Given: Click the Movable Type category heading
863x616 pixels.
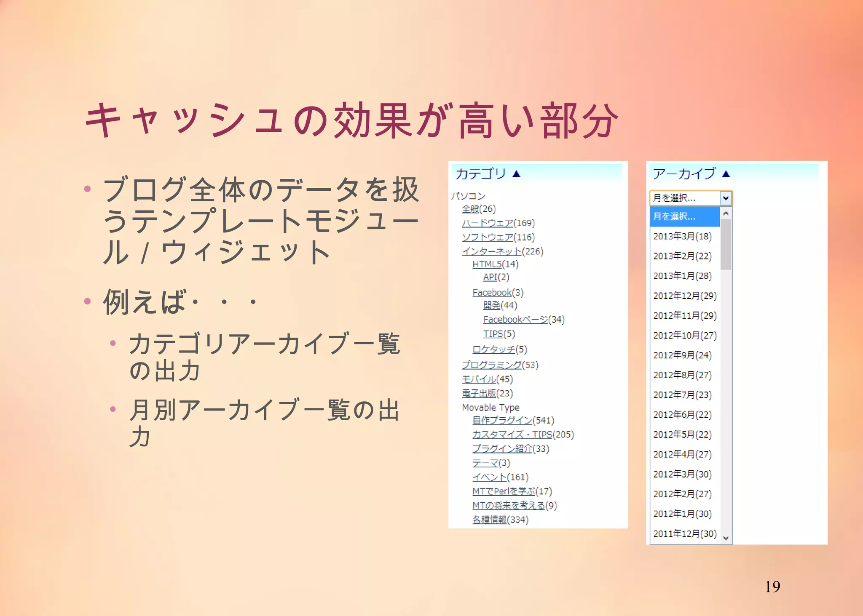Looking at the screenshot, I should (x=490, y=407).
